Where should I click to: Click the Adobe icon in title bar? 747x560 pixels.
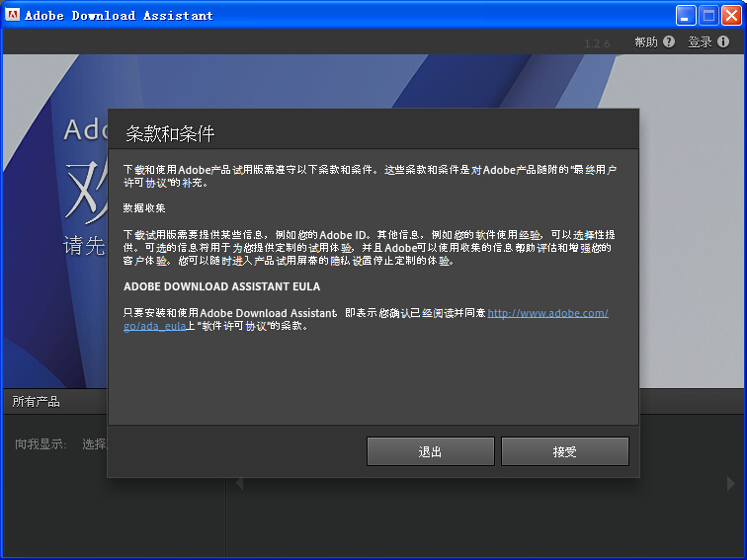click(x=12, y=15)
